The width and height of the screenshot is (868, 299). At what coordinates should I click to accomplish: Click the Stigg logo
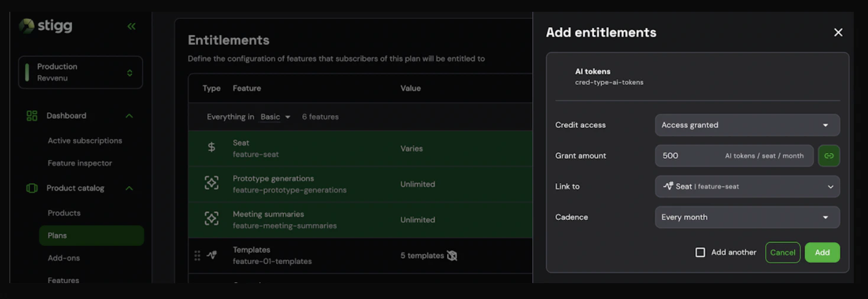pyautogui.click(x=46, y=26)
